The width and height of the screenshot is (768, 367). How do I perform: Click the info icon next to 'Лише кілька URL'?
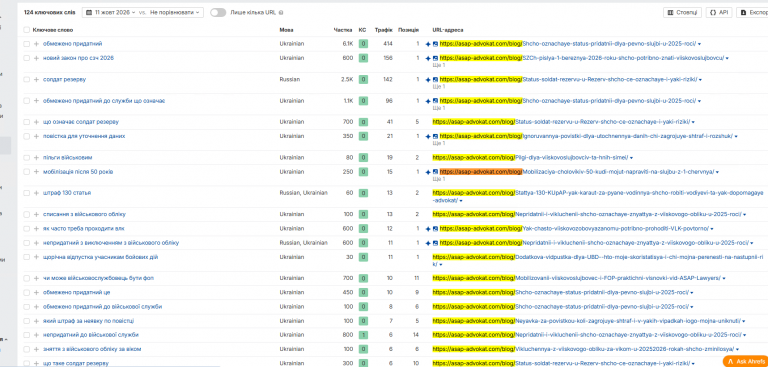point(281,13)
